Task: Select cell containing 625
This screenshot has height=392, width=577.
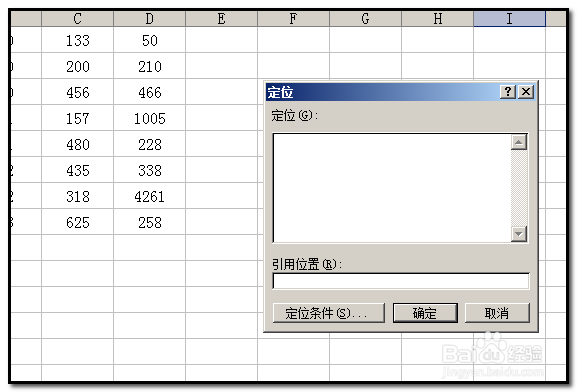Action: pos(77,222)
